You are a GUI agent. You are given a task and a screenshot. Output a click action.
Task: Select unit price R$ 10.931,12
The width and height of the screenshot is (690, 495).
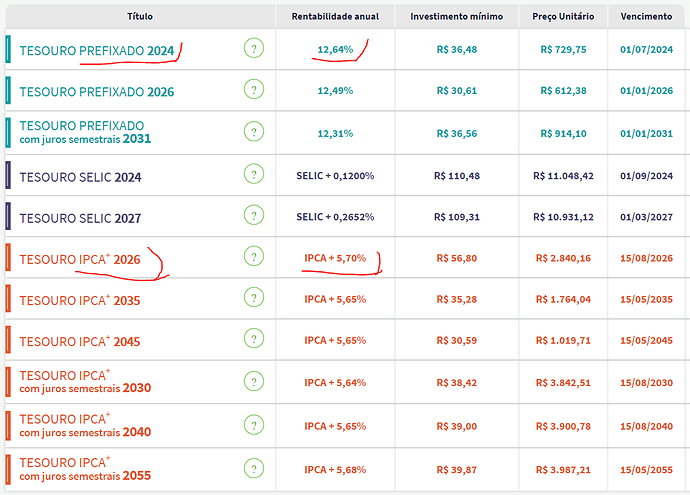[x=563, y=216]
